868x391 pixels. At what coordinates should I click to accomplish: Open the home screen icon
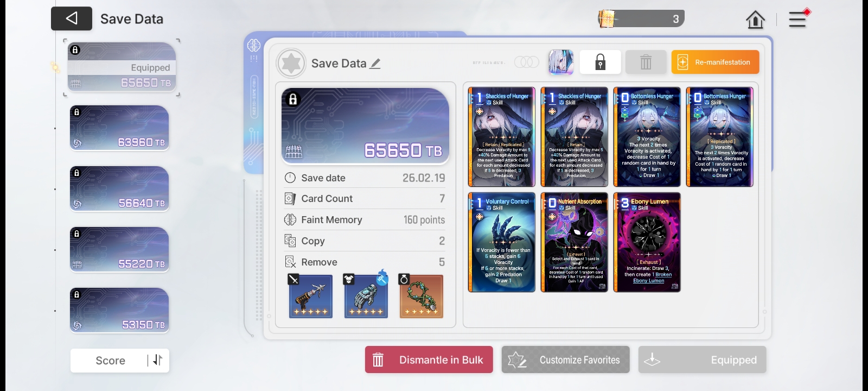[x=755, y=20]
